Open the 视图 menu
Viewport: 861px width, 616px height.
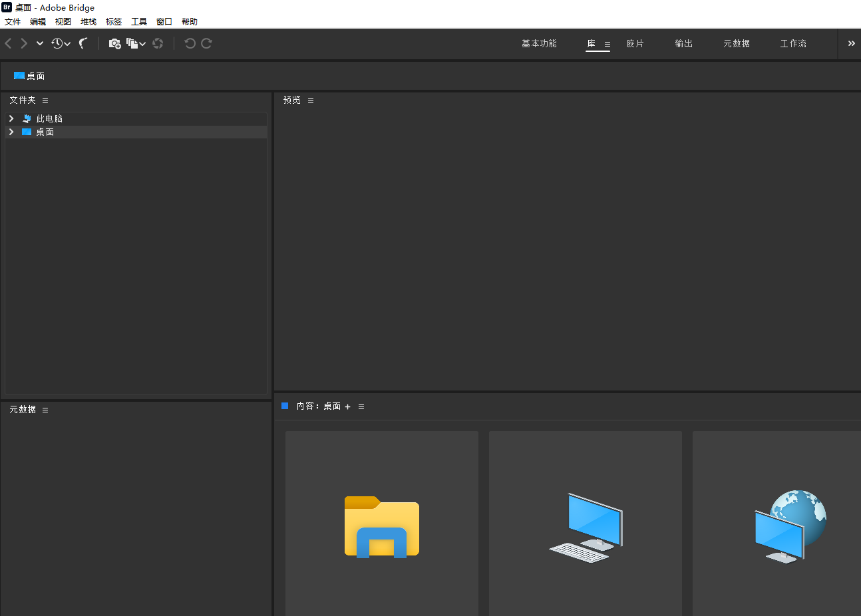click(63, 22)
